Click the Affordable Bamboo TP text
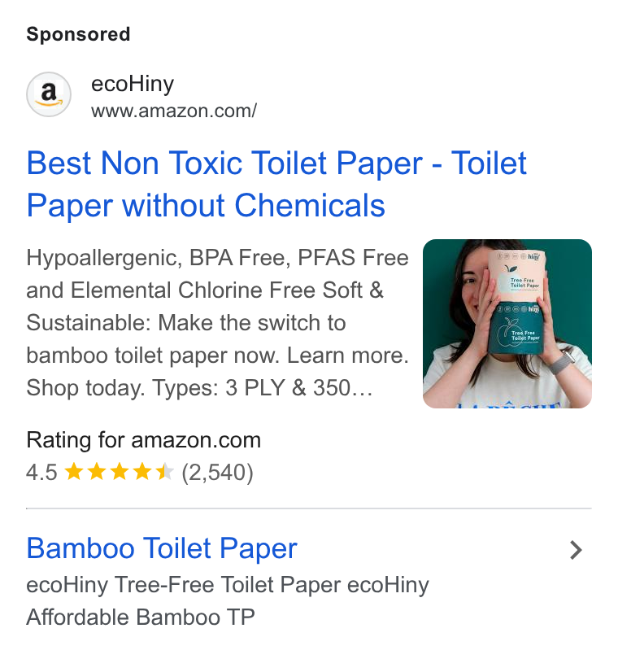 click(x=141, y=617)
